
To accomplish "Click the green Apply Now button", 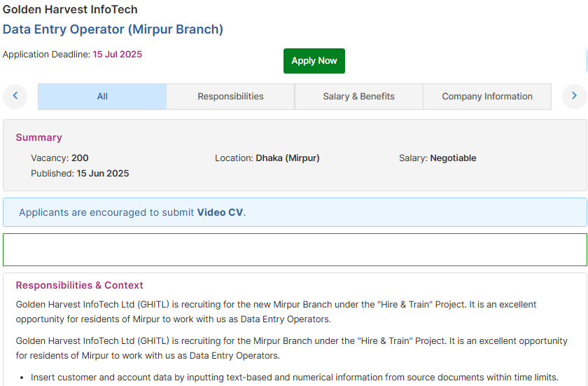I will 314,61.
